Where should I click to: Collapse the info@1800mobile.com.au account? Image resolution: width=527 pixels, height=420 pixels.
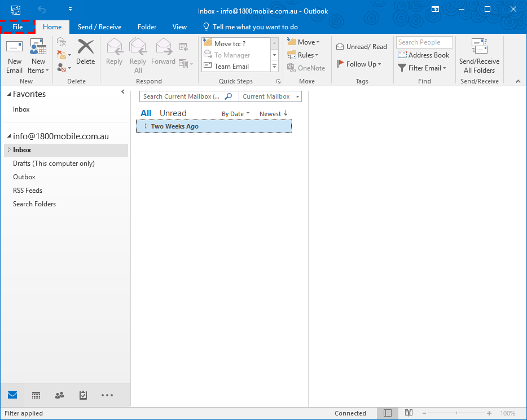point(9,136)
